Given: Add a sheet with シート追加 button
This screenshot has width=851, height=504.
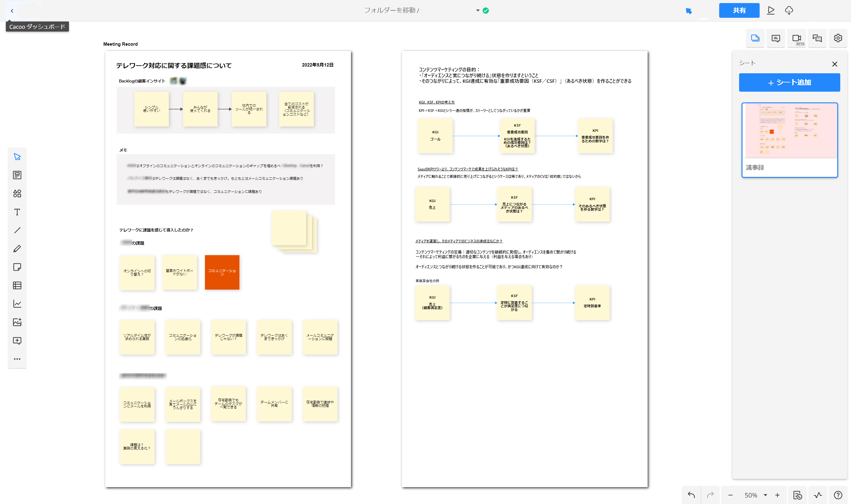Looking at the screenshot, I should click(789, 82).
